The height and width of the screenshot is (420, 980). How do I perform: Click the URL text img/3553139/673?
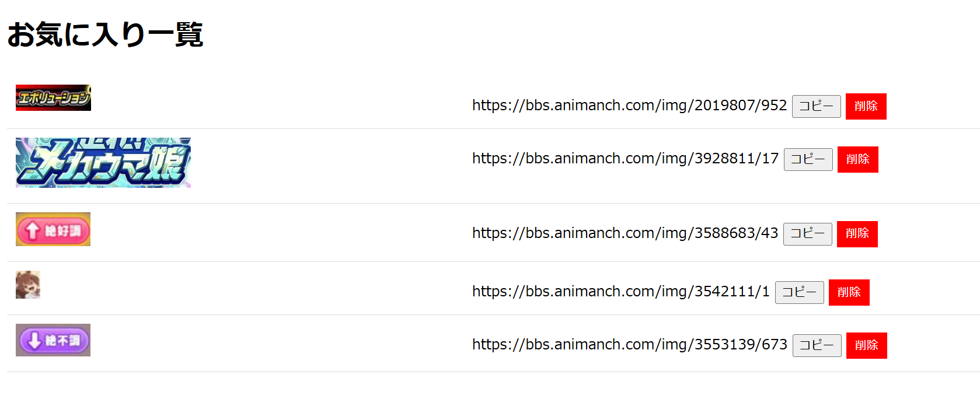coord(629,345)
